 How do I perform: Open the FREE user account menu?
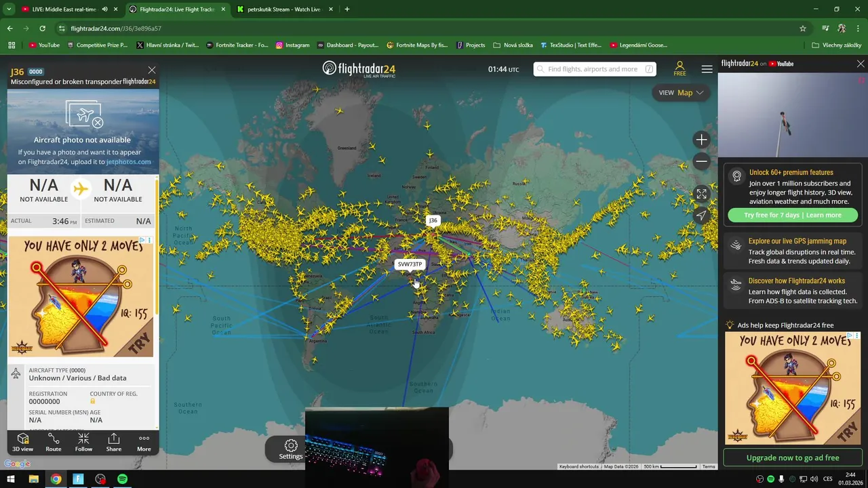point(679,68)
